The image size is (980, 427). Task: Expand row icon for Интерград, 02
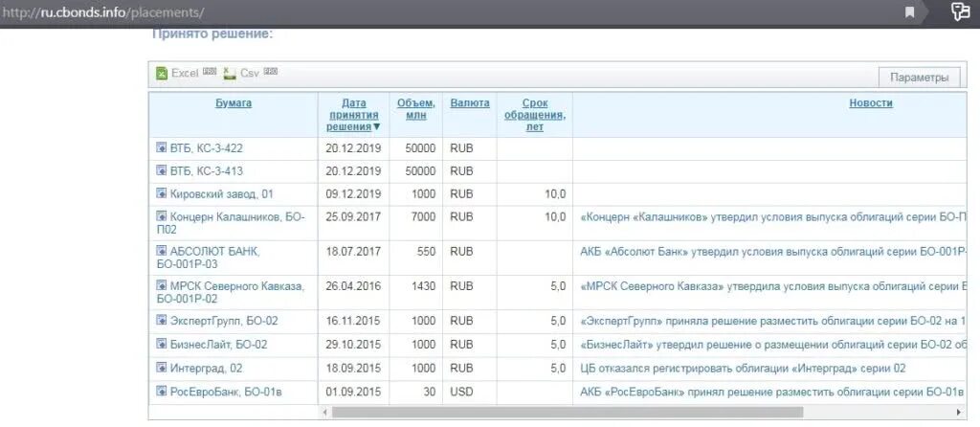[161, 369]
